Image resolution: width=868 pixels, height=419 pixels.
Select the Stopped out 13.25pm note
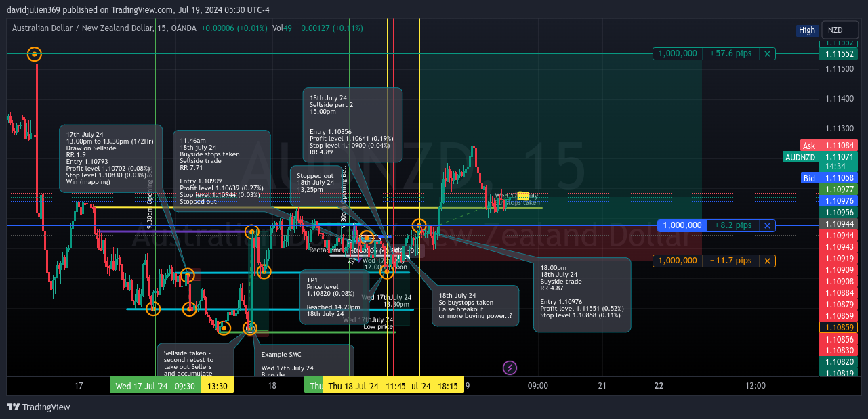(315, 186)
